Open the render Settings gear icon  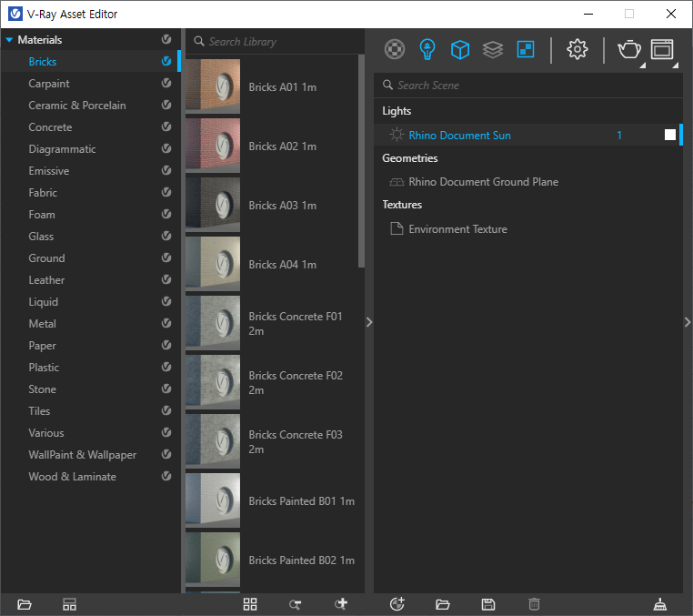pyautogui.click(x=577, y=49)
